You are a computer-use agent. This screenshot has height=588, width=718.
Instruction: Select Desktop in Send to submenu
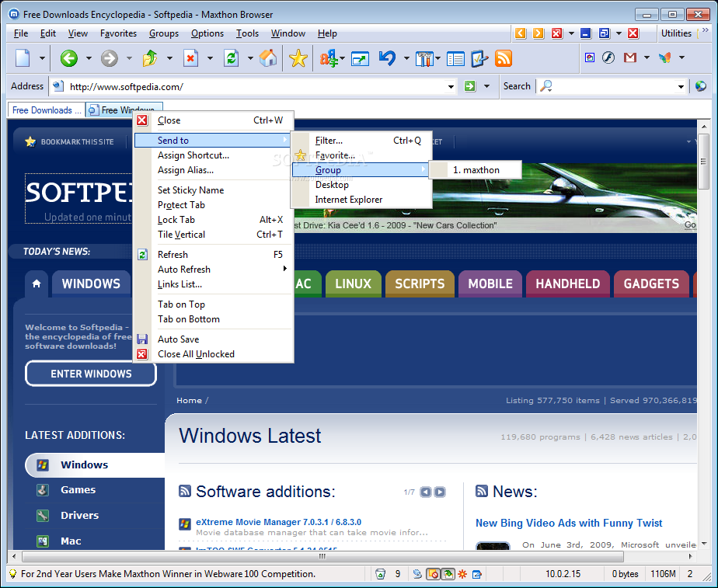(x=361, y=185)
